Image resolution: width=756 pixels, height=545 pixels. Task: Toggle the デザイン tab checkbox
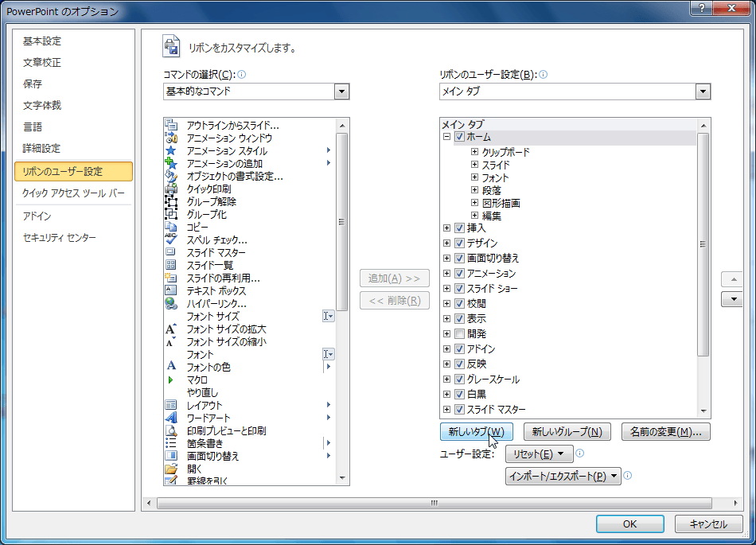[459, 243]
